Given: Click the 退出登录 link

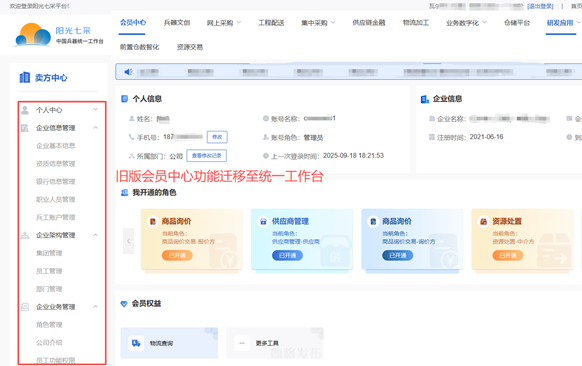Looking at the screenshot, I should 540,6.
